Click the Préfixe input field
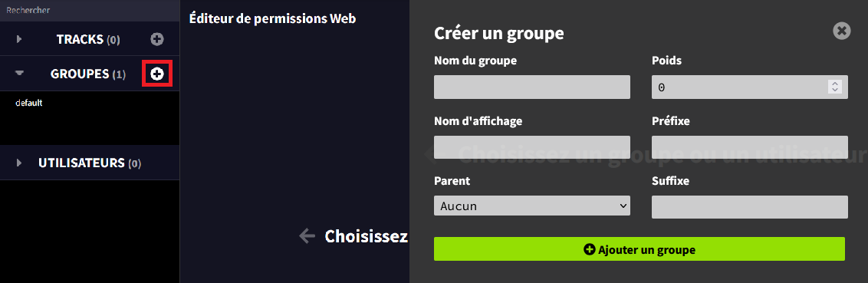Screen dimensions: 868x283 click(x=750, y=147)
